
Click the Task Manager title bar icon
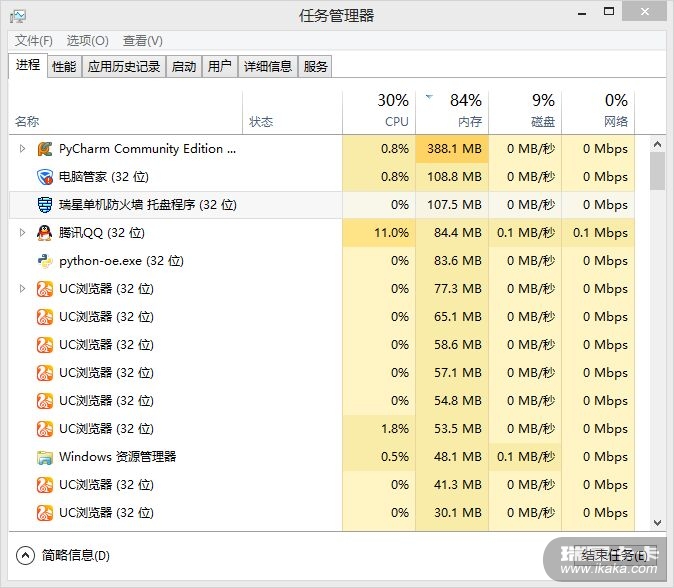click(18, 16)
